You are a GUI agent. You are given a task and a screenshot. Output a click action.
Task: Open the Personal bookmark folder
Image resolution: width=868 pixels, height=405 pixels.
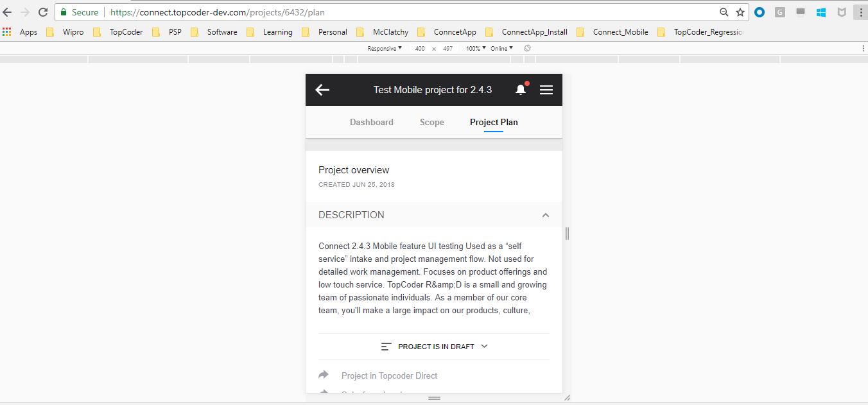324,32
